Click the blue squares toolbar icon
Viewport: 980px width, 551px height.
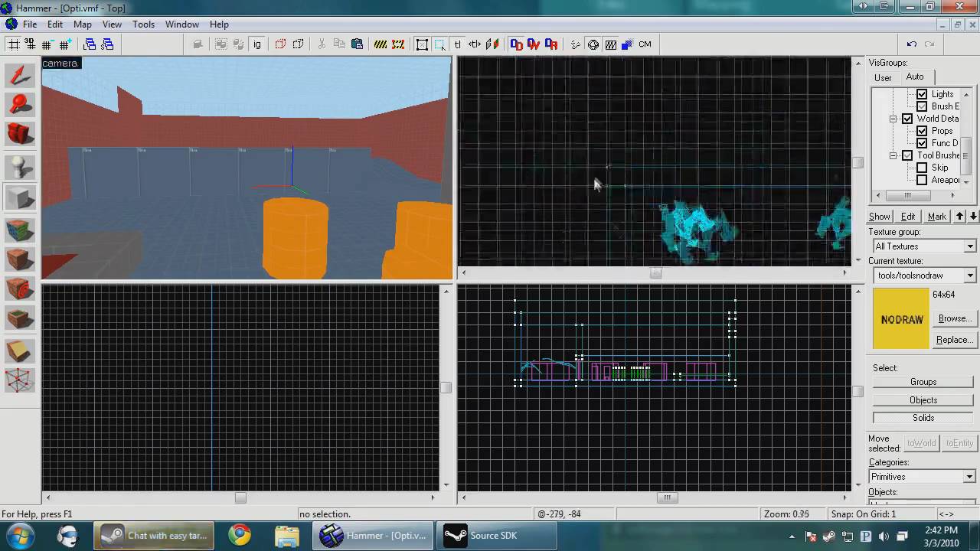tap(627, 44)
